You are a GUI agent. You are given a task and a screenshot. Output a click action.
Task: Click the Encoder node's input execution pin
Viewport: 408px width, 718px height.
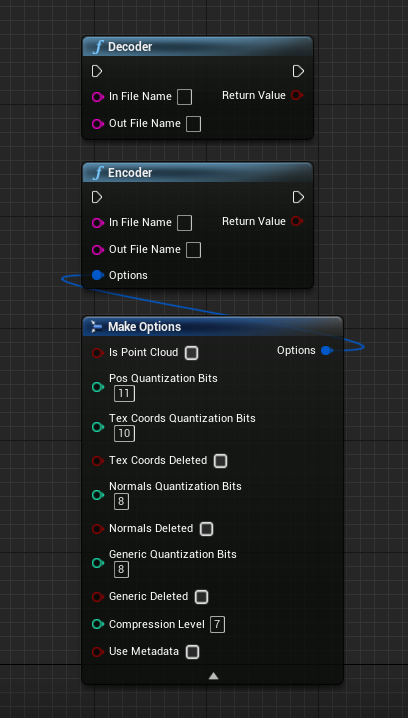tap(97, 197)
